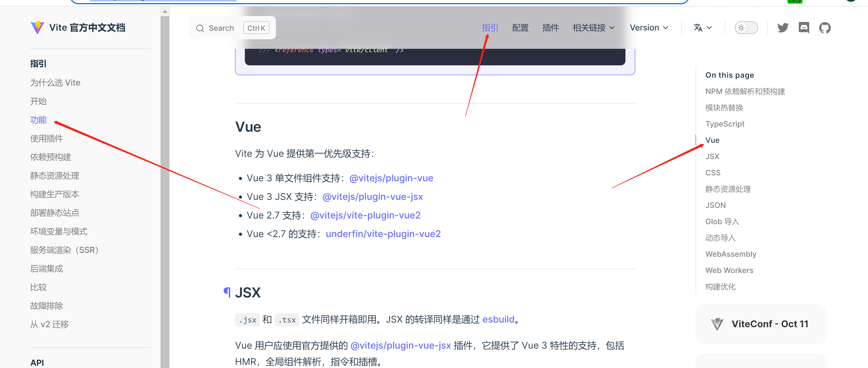Click the ViteConf logo icon
Image resolution: width=868 pixels, height=368 pixels.
click(717, 324)
